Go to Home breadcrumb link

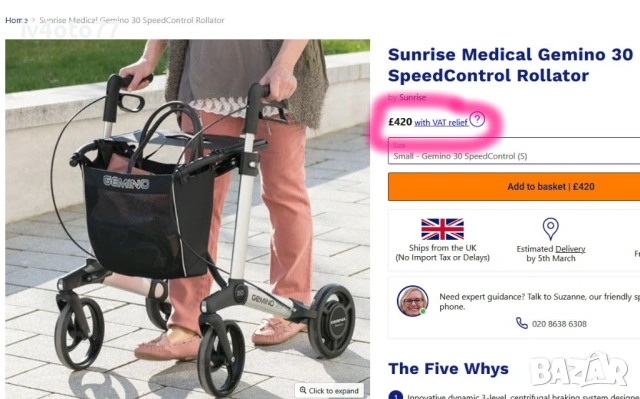16,20
